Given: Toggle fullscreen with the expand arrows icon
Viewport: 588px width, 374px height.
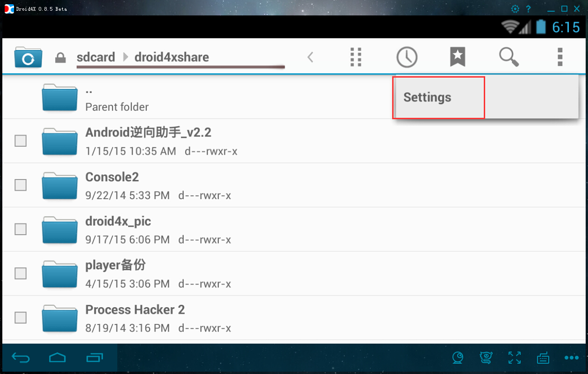Looking at the screenshot, I should (515, 358).
